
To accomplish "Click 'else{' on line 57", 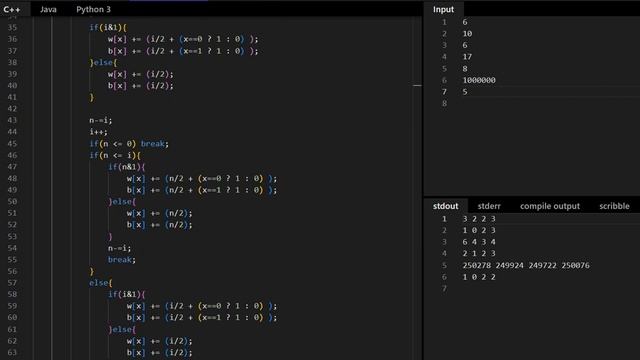I will pyautogui.click(x=100, y=283).
